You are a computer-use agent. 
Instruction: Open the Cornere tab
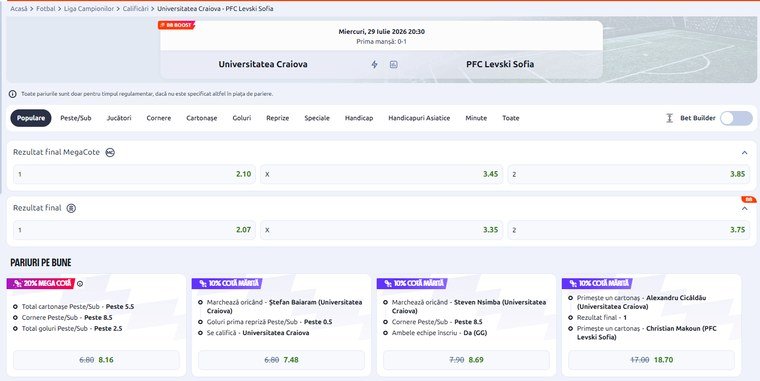click(158, 118)
